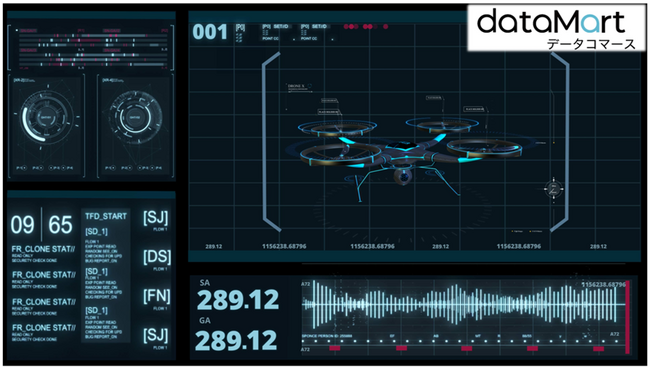Image resolution: width=650 pixels, height=368 pixels.
Task: Select the [FN] flow tag
Action: pos(157,296)
